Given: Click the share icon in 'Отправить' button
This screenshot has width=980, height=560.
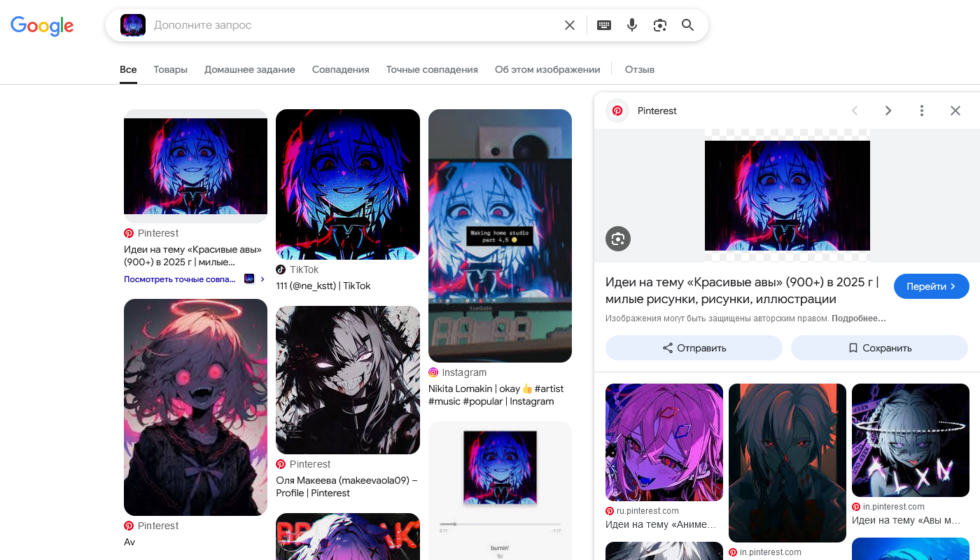Looking at the screenshot, I should 668,348.
